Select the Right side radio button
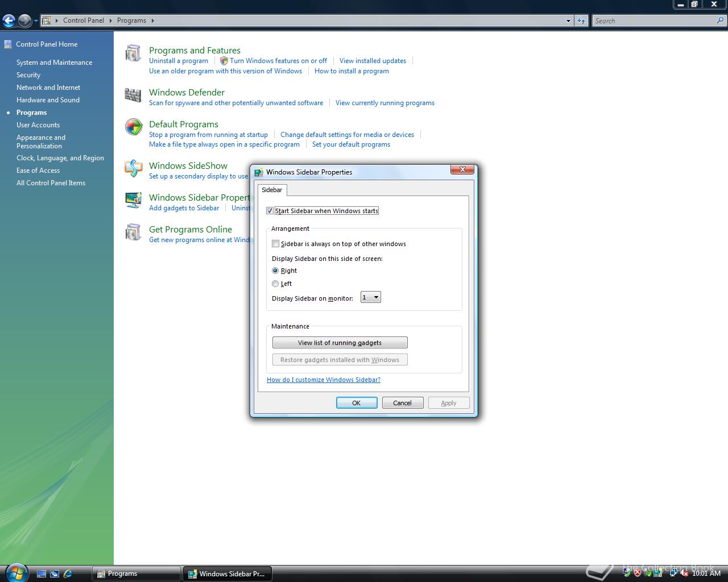This screenshot has height=582, width=728. point(275,271)
